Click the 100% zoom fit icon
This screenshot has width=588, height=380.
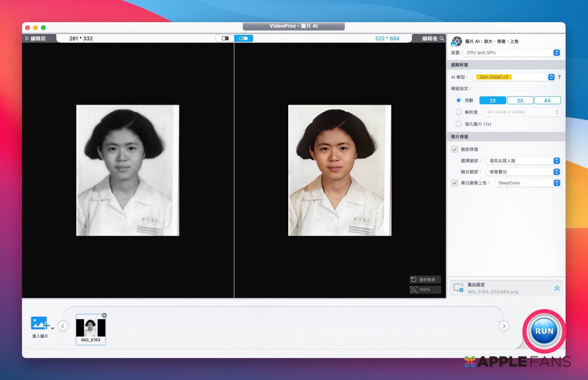414,290
